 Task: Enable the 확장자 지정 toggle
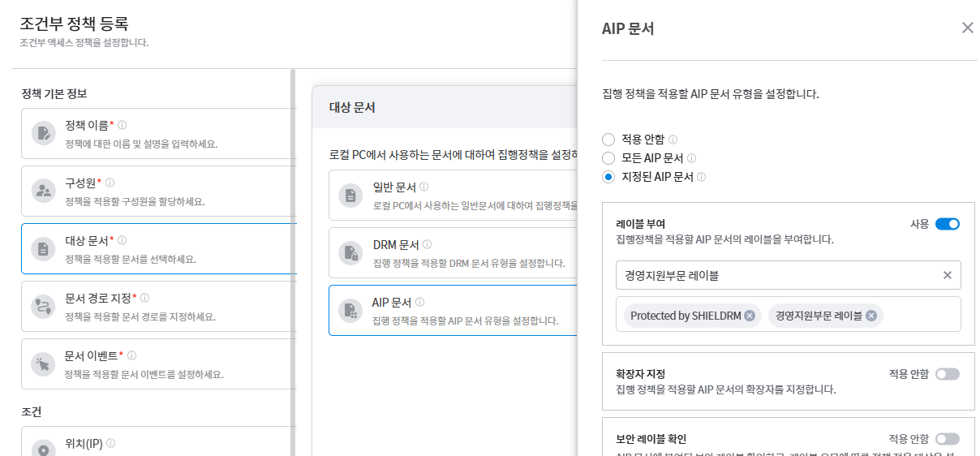point(947,374)
